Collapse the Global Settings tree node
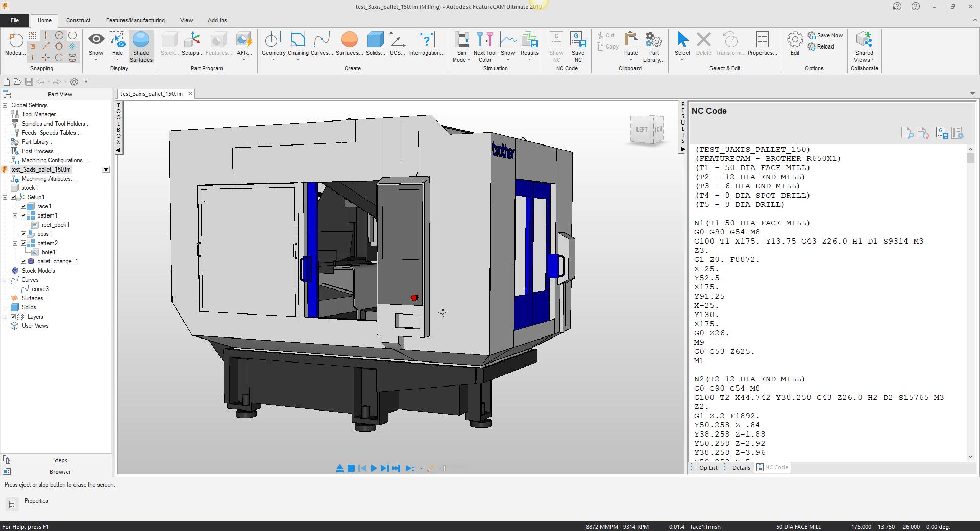 click(x=5, y=105)
